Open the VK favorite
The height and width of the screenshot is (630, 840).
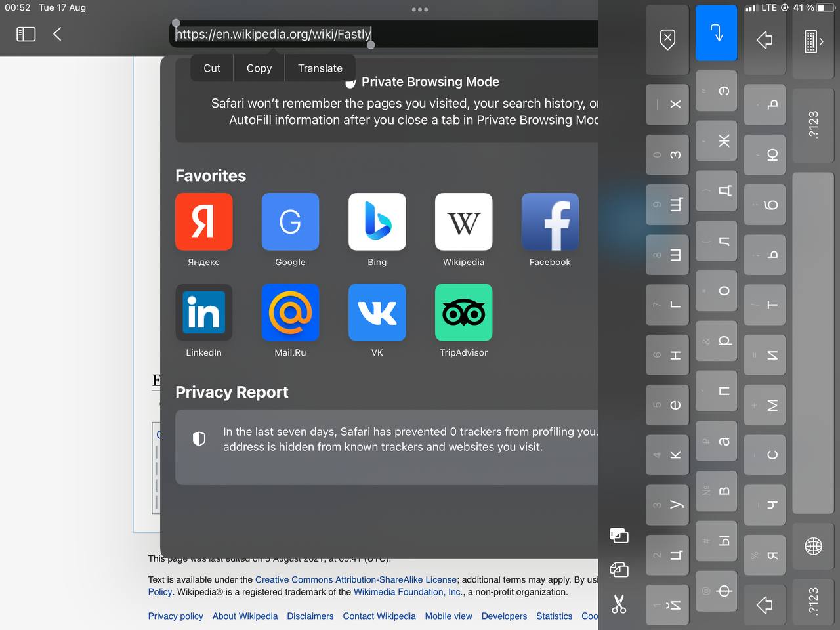coord(377,320)
